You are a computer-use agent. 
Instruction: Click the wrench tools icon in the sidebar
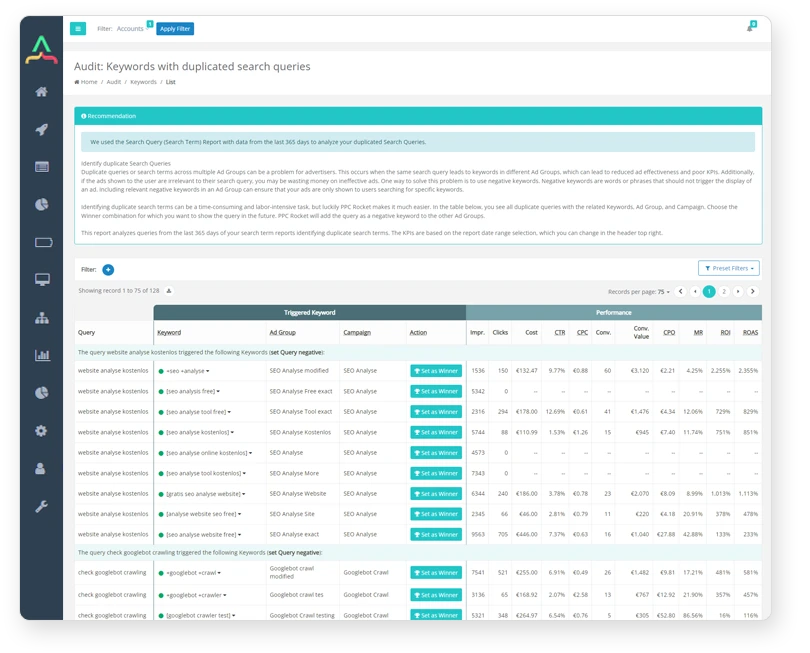coord(41,506)
